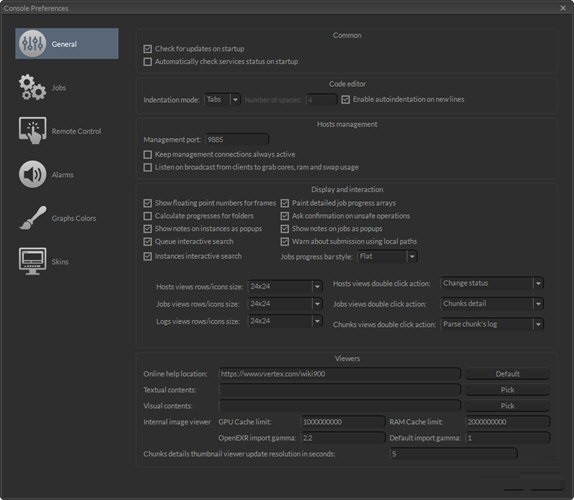Click Default button for online help location
The width and height of the screenshot is (574, 500).
(507, 374)
